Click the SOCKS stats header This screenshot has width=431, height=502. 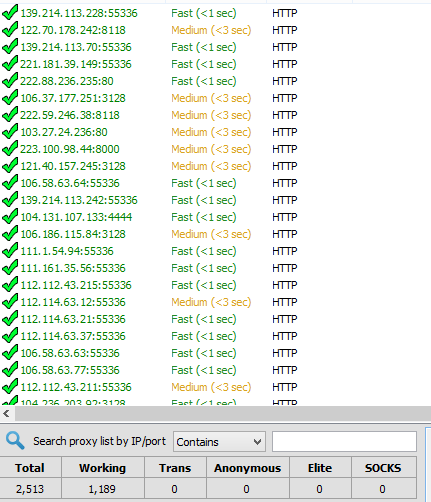383,468
